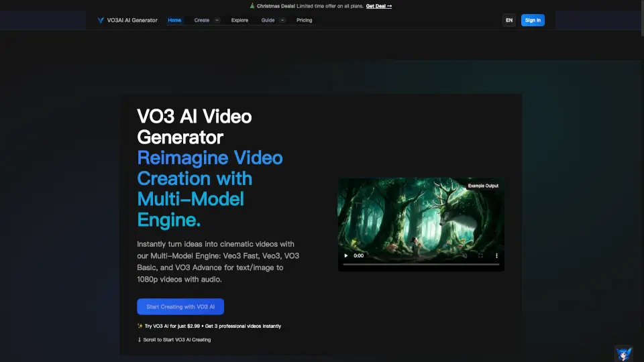Open the EN language selector
This screenshot has height=362, width=644.
coord(509,20)
